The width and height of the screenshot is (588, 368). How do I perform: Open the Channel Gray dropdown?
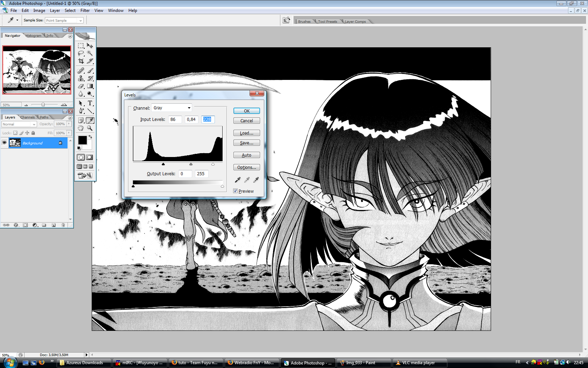[x=172, y=108]
